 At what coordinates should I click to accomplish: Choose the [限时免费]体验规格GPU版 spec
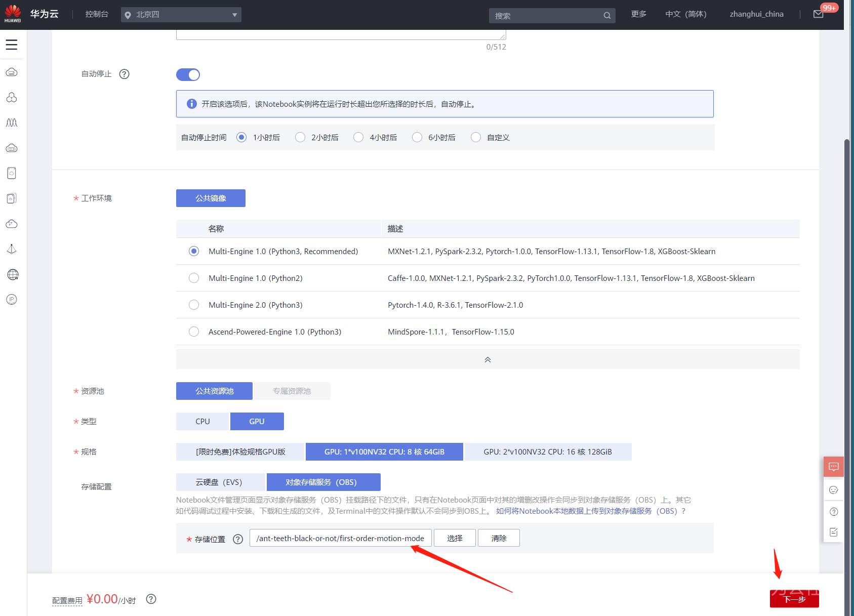coord(240,452)
